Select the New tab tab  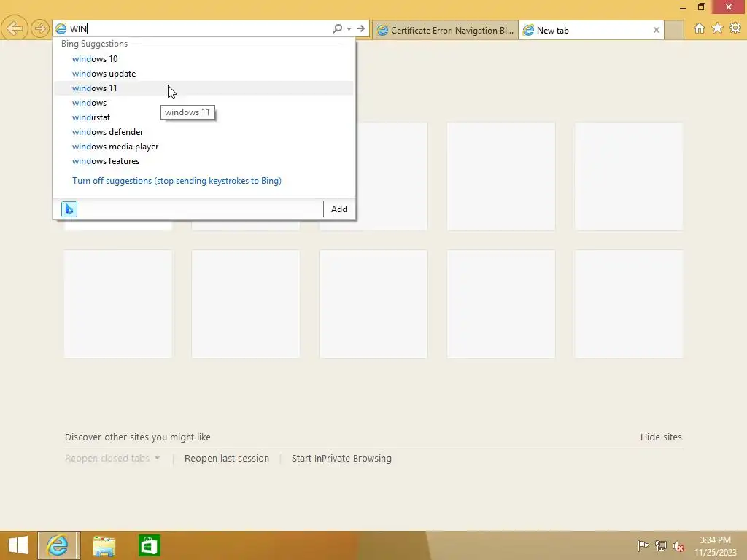point(591,30)
